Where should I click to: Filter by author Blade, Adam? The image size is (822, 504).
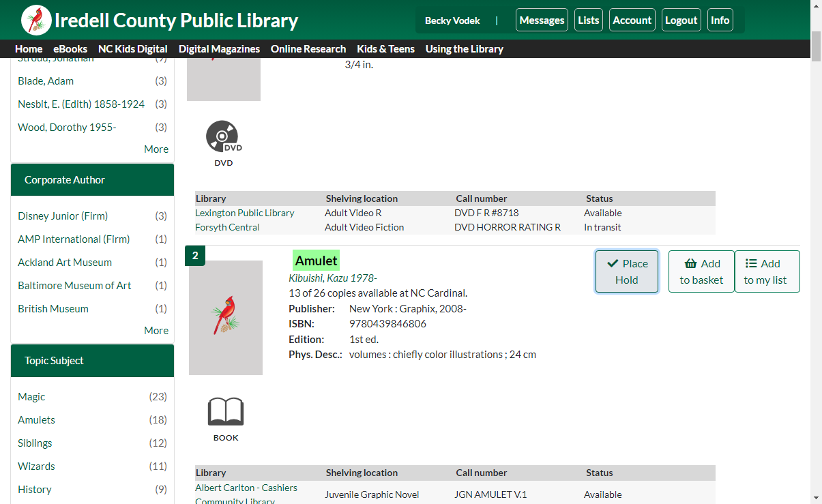click(x=46, y=80)
